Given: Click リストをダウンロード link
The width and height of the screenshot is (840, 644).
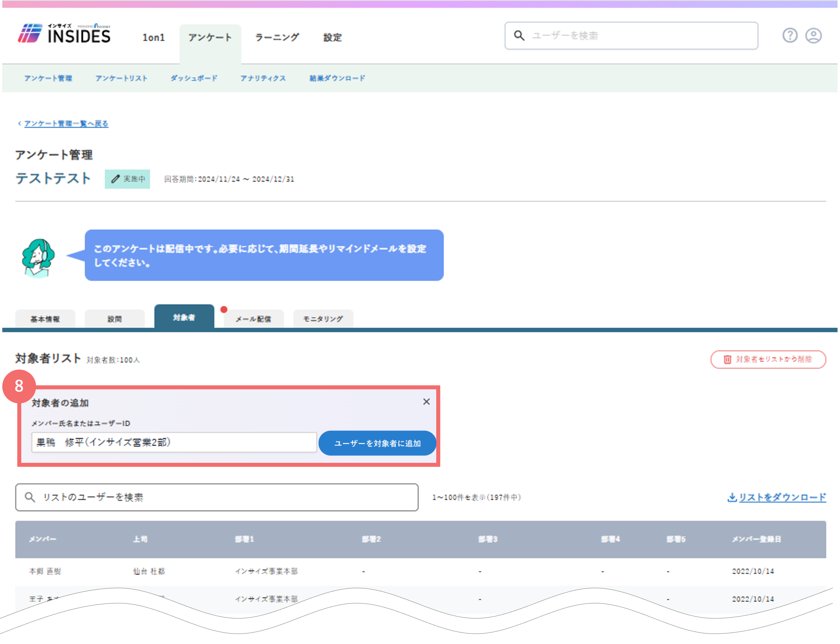Looking at the screenshot, I should [782, 497].
